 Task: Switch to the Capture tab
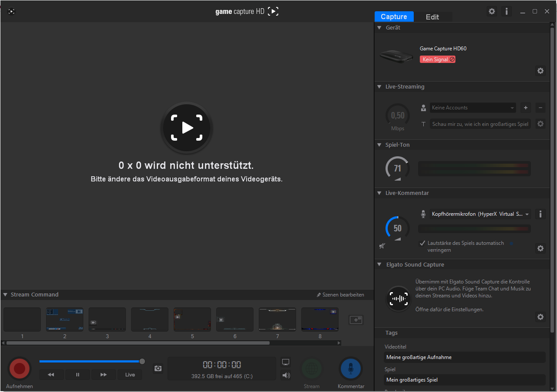[394, 16]
